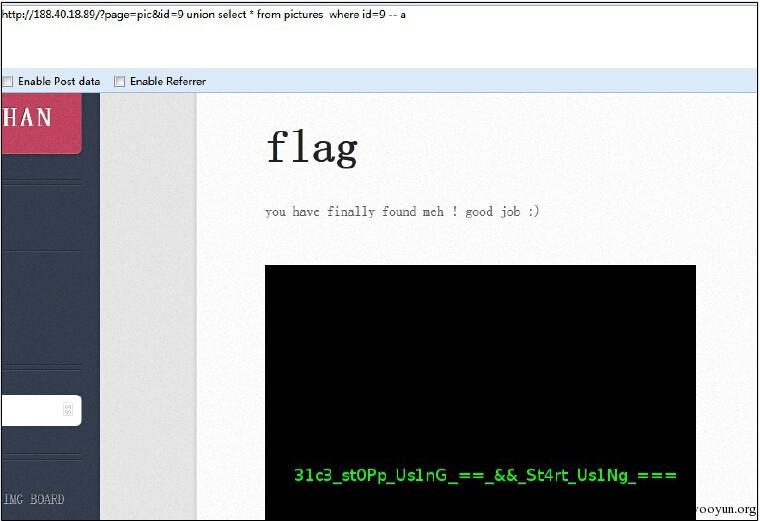
Task: Click the 'flag' page heading
Action: [312, 149]
